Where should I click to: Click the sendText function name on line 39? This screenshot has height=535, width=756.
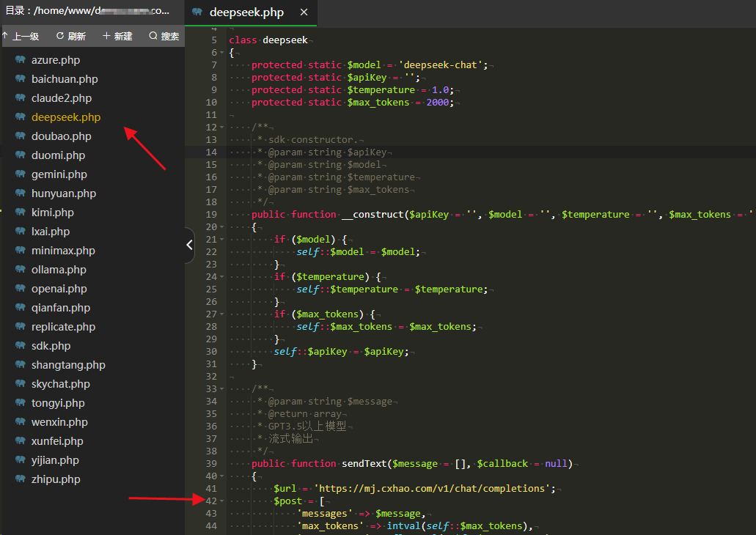[364, 463]
